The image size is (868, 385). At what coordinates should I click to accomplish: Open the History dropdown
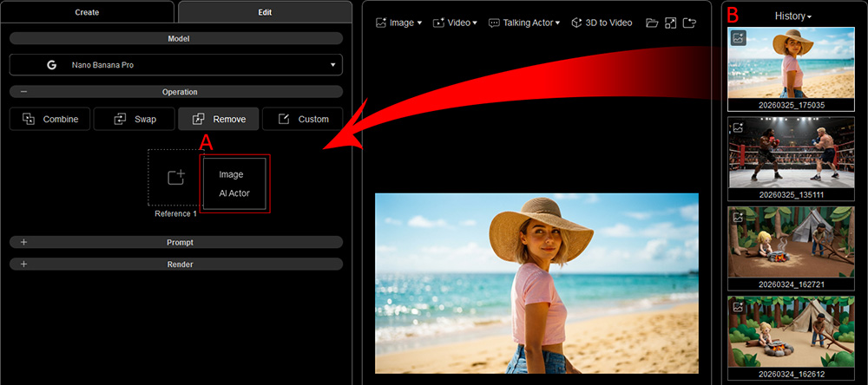[x=792, y=16]
